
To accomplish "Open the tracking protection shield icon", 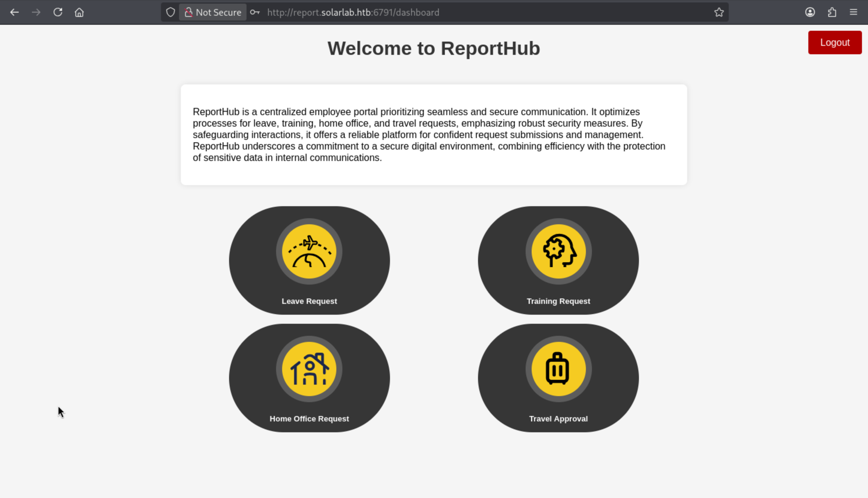I will click(x=171, y=12).
